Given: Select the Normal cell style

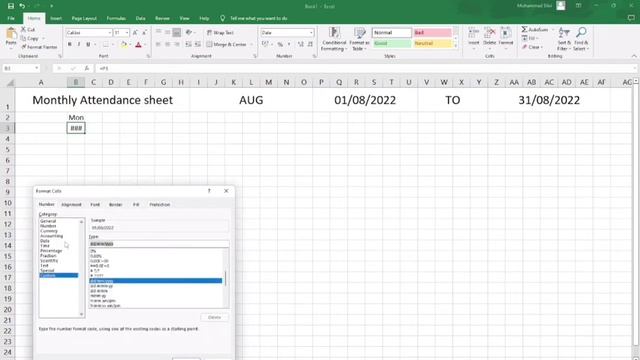Looking at the screenshot, I should [x=391, y=33].
